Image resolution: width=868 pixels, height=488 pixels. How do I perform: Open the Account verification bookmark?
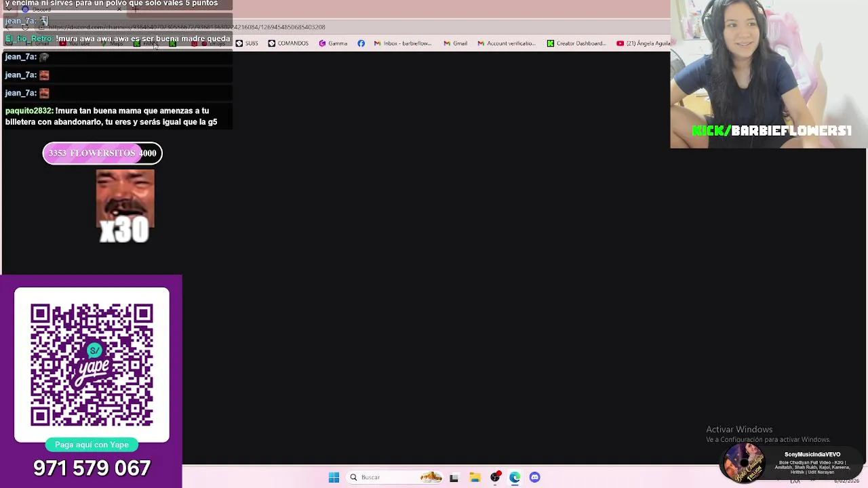[x=507, y=43]
